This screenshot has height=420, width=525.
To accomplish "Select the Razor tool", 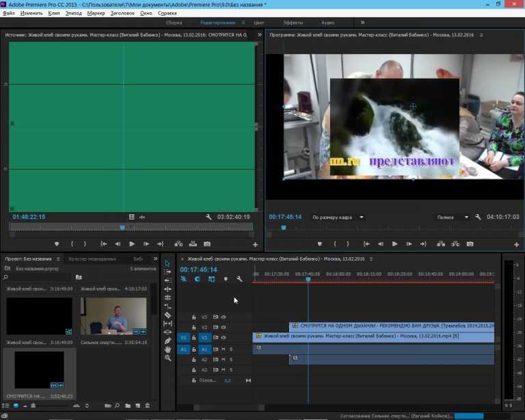I will [167, 315].
